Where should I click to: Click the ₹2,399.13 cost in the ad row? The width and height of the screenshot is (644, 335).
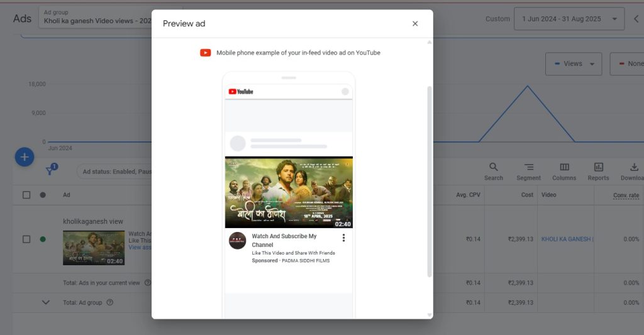click(x=520, y=239)
